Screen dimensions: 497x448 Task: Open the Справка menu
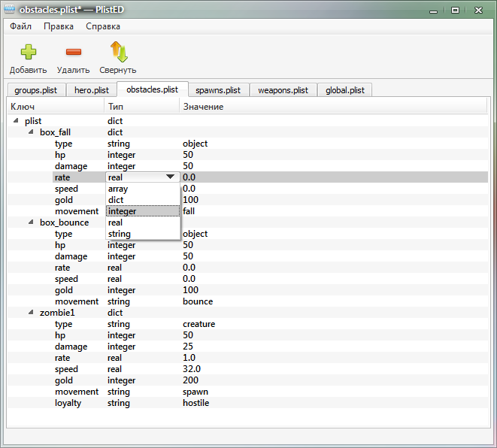103,26
